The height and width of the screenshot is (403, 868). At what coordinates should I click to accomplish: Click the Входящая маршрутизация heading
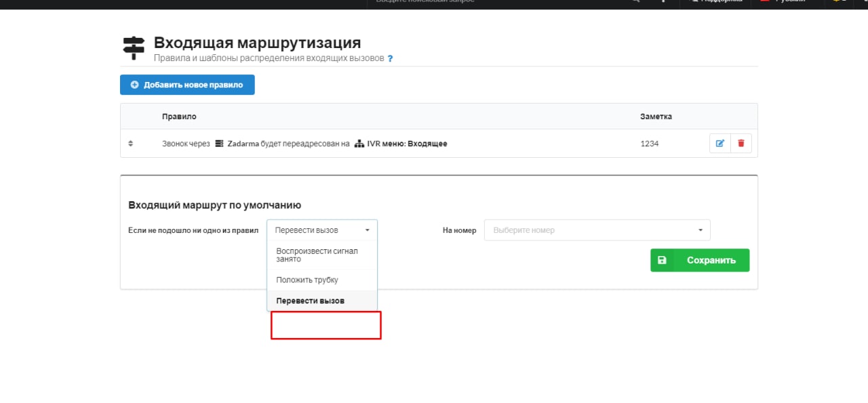[257, 43]
